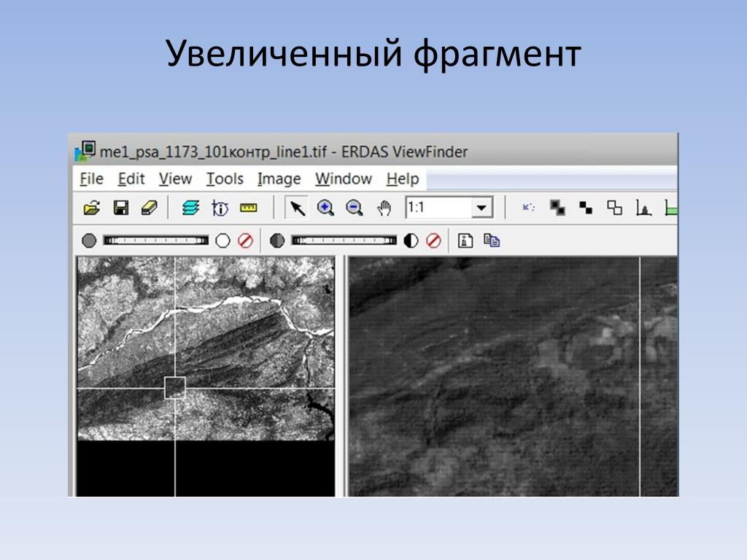
Task: Click the half black-white high contrast icon
Action: coord(411,241)
